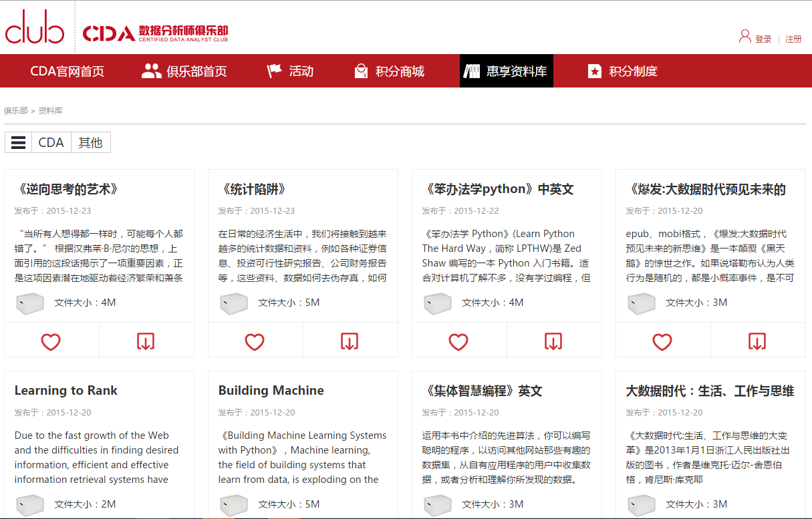This screenshot has width=812, height=519.
Task: Click the file box icon in 《统计陷阱》 card
Action: 234,304
